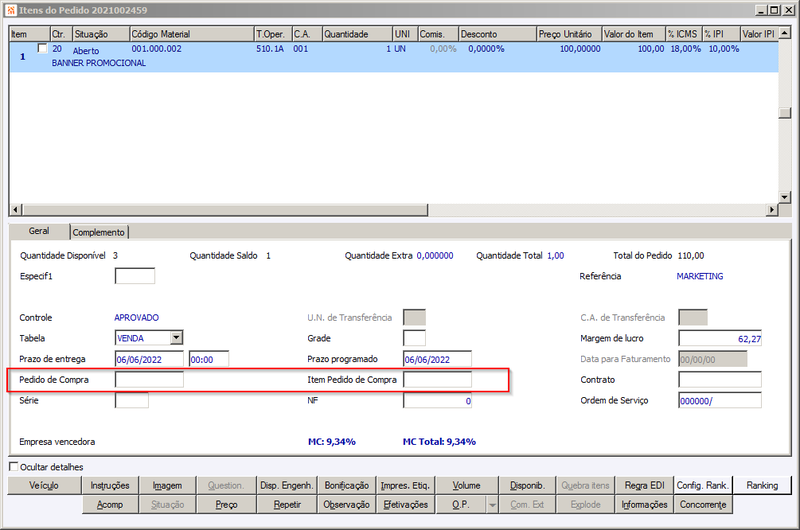The image size is (800, 530).
Task: Enable the Ocultar detalhes checkbox
Action: pos(14,467)
